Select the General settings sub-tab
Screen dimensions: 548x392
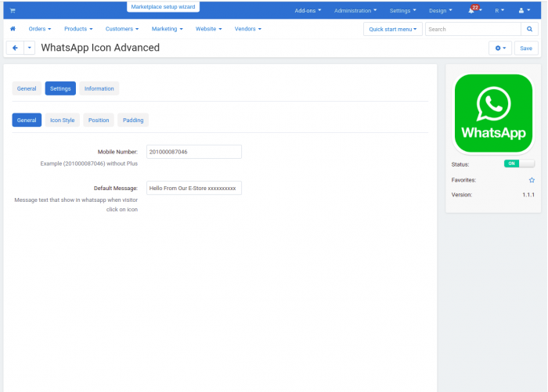pyautogui.click(x=27, y=120)
